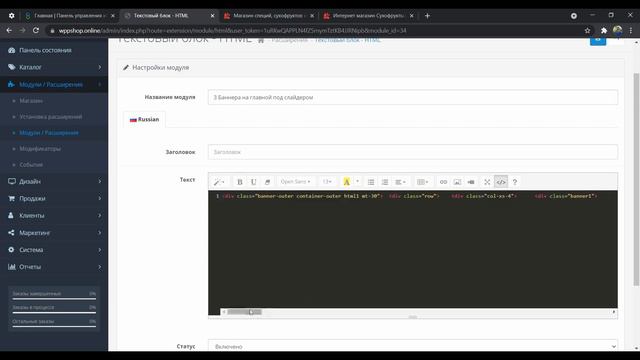The width and height of the screenshot is (640, 360).
Task: Open the События submenu item
Action: (31, 164)
